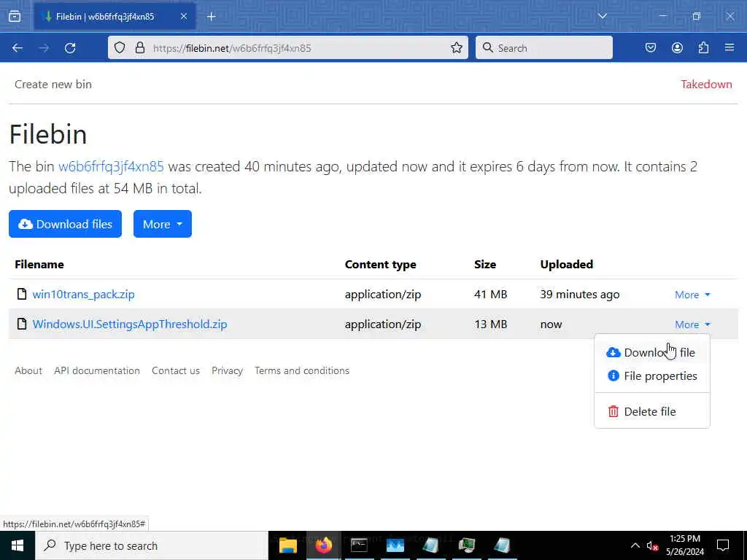Open the Takedown link
This screenshot has width=747, height=560.
tap(706, 85)
